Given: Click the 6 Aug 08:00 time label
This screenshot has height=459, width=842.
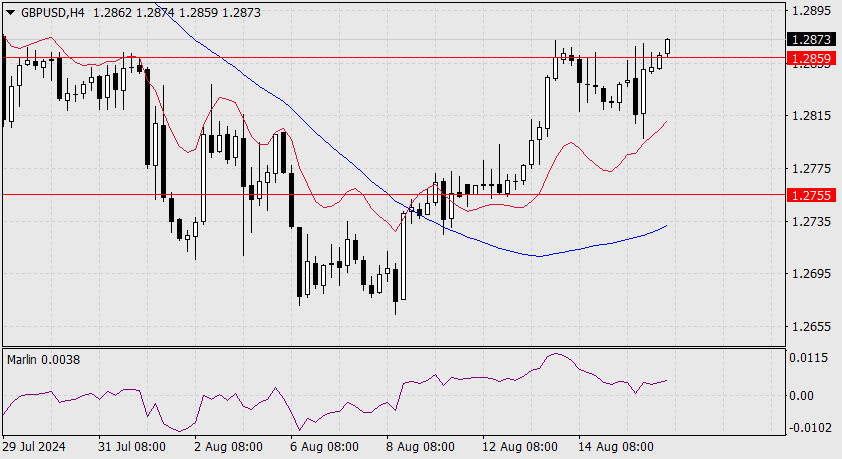Looking at the screenshot, I should pyautogui.click(x=324, y=447).
